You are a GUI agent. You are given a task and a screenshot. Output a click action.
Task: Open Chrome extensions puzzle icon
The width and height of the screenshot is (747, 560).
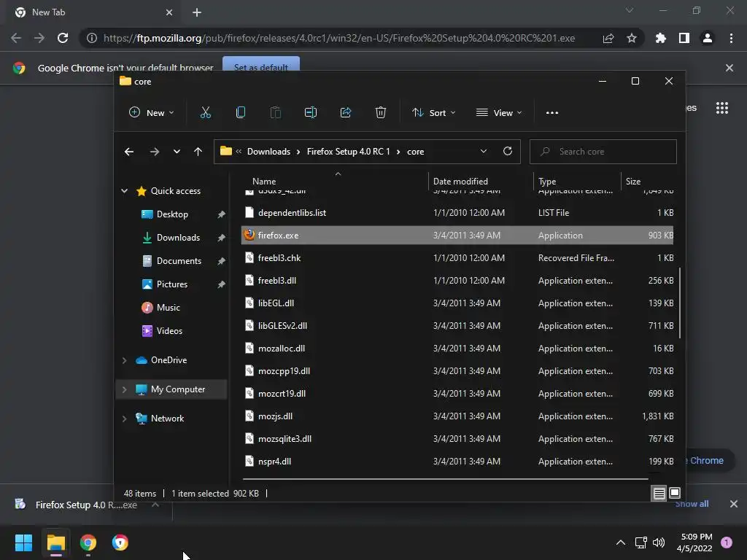[x=661, y=38]
